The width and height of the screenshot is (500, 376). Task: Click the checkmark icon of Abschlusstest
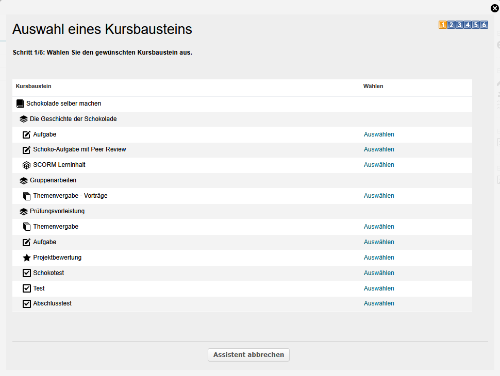coord(27,304)
